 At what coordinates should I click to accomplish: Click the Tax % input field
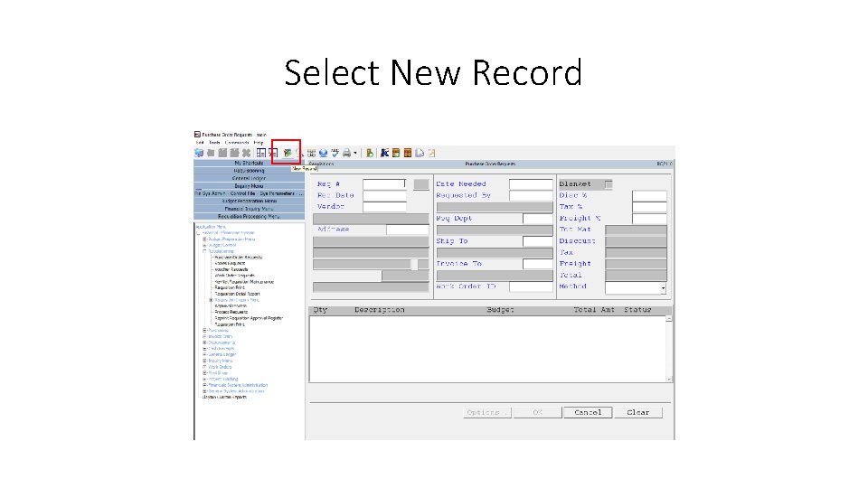tap(649, 206)
